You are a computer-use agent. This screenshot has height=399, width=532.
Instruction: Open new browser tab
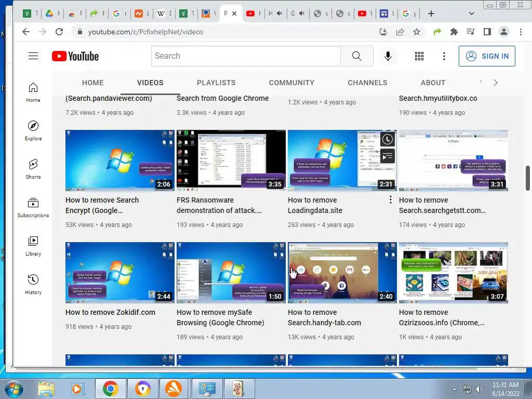[x=431, y=14]
